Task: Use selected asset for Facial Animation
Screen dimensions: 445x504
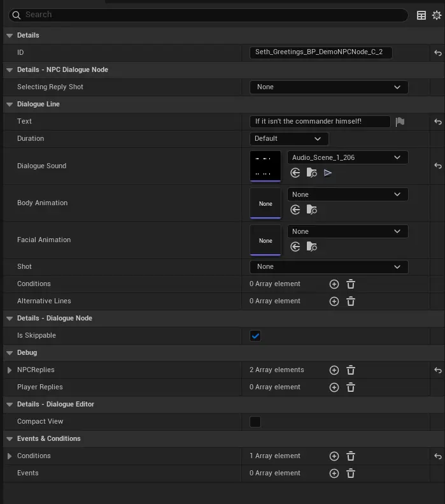Action: [295, 247]
